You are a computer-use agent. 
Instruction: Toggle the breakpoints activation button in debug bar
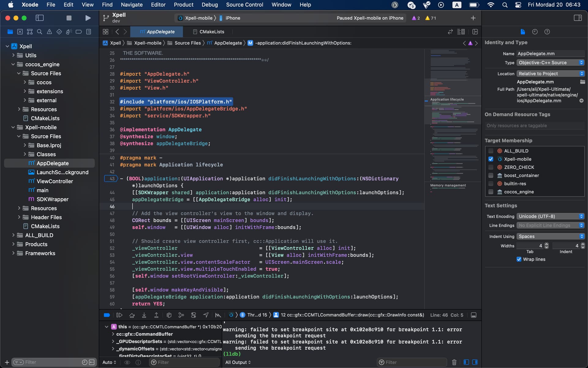click(x=107, y=315)
